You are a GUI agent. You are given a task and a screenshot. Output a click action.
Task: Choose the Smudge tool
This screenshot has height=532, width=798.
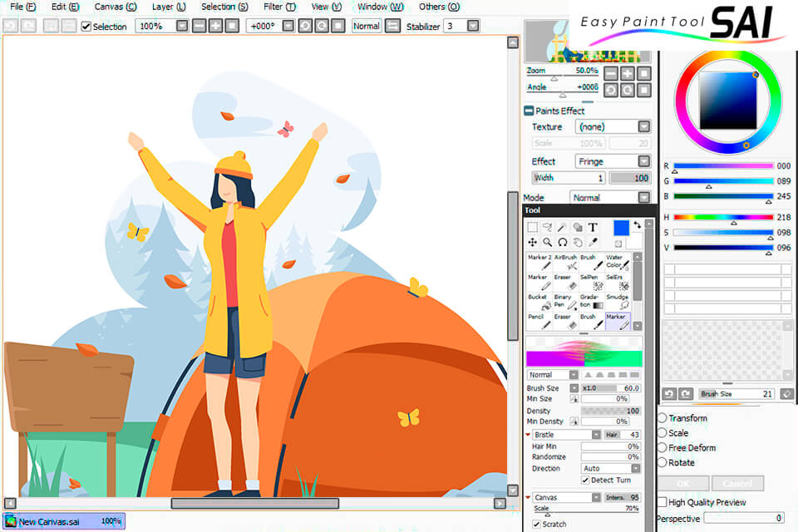pyautogui.click(x=618, y=302)
